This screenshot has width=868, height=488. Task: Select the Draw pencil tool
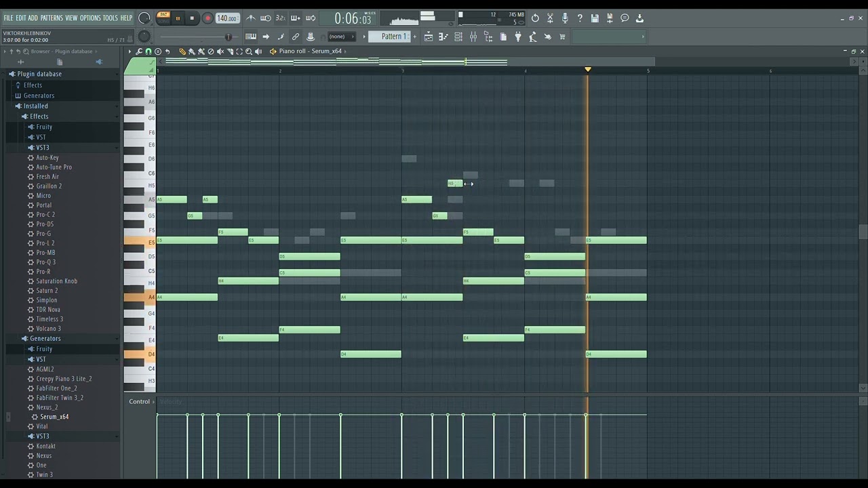182,52
